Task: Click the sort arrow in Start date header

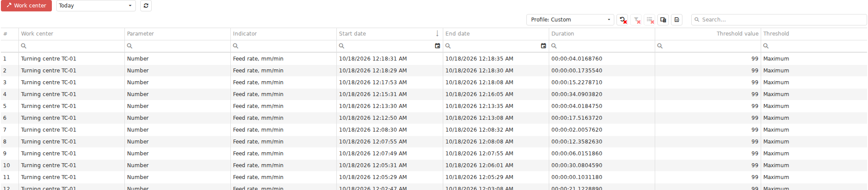Action: point(437,34)
